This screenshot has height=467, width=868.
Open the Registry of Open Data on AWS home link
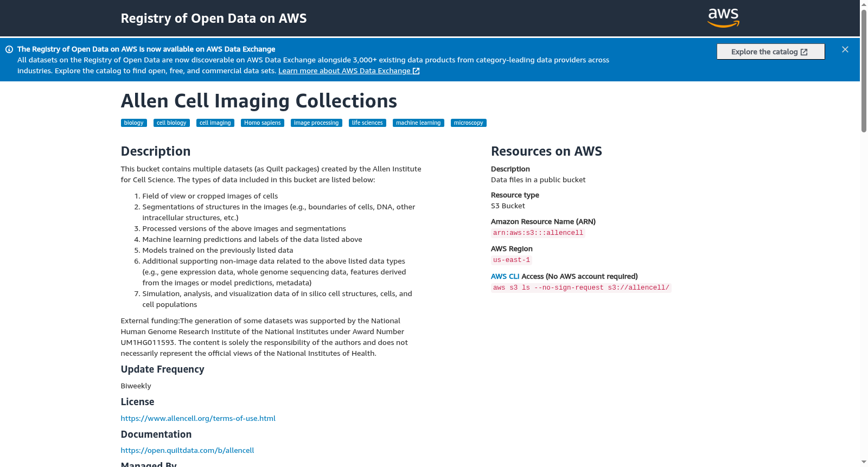tap(214, 18)
